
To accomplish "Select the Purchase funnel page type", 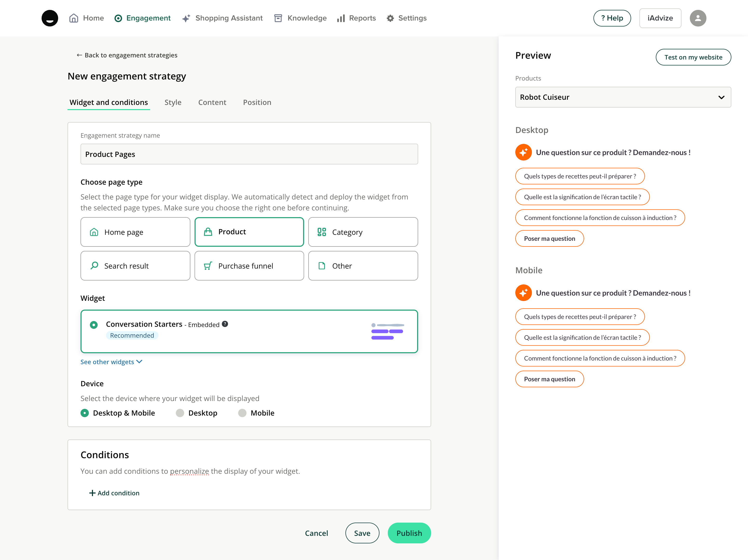I will pyautogui.click(x=249, y=266).
